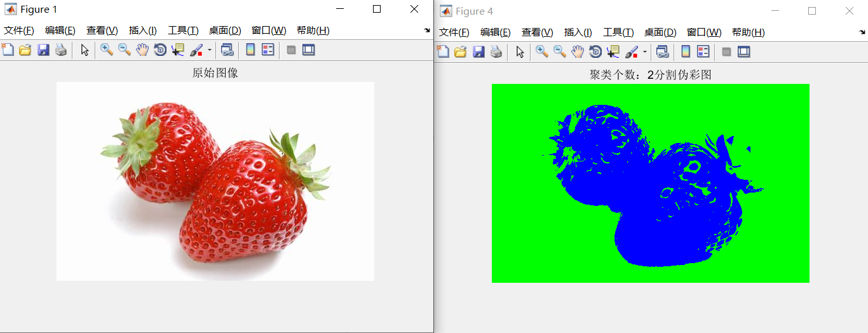Select Brush data tool in Figure 4
The height and width of the screenshot is (333, 868).
click(632, 51)
